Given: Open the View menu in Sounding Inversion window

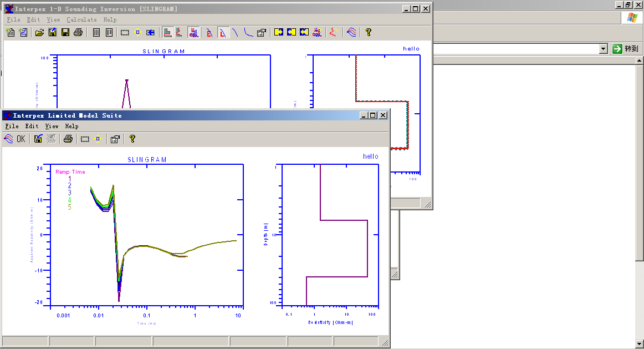Looking at the screenshot, I should click(x=53, y=20).
